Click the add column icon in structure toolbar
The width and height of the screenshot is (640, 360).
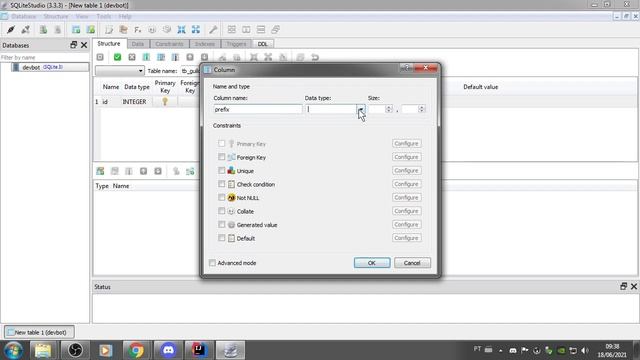tap(146, 57)
